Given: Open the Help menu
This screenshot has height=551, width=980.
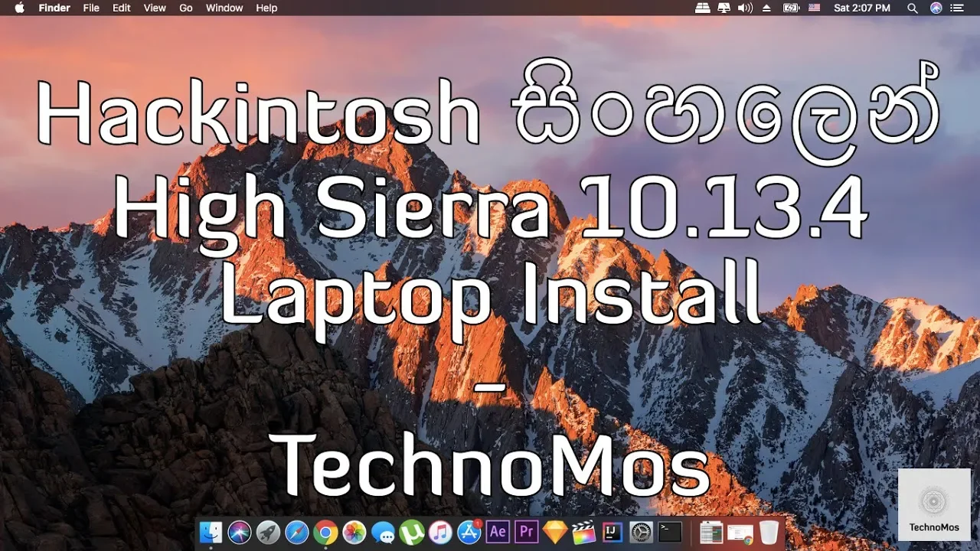Looking at the screenshot, I should tap(266, 8).
